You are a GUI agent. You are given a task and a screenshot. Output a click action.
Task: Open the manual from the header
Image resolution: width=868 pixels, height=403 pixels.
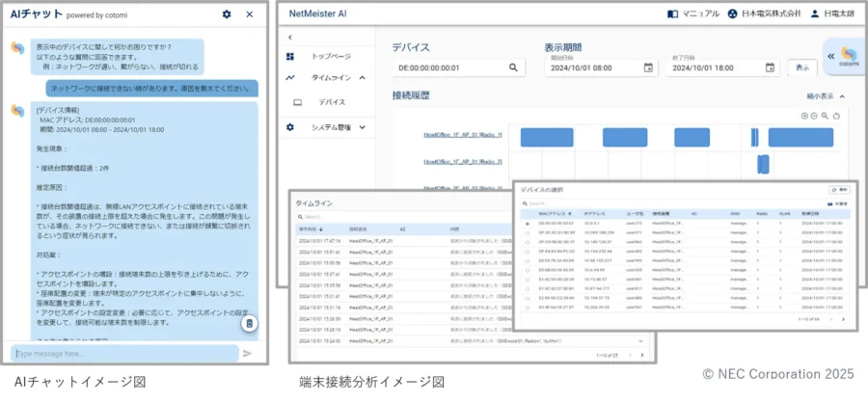coord(693,13)
